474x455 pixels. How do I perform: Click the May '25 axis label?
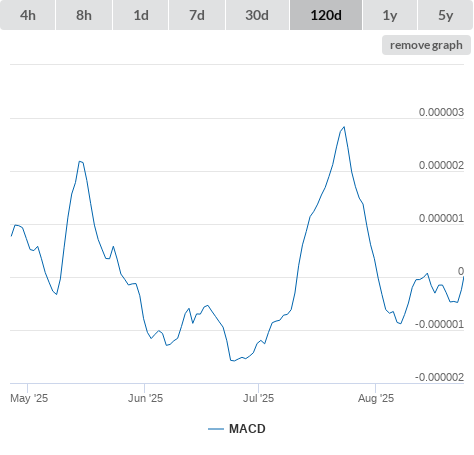[29, 398]
